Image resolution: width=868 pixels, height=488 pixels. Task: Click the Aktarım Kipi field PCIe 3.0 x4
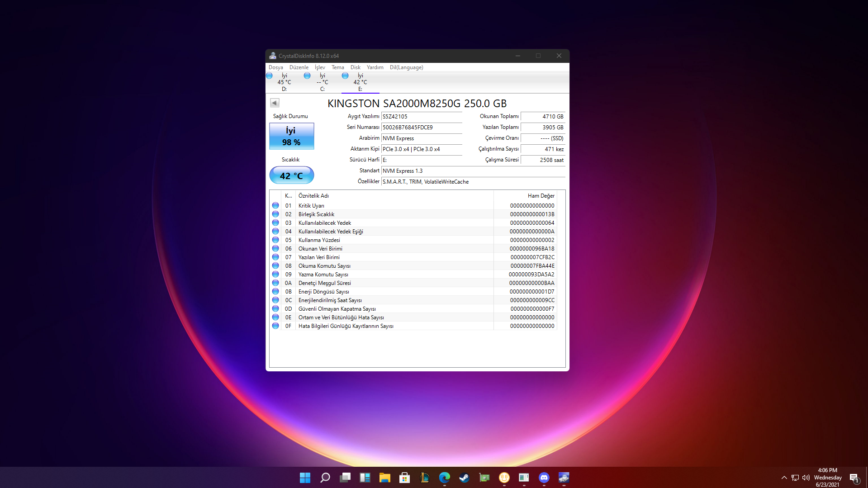[422, 149]
